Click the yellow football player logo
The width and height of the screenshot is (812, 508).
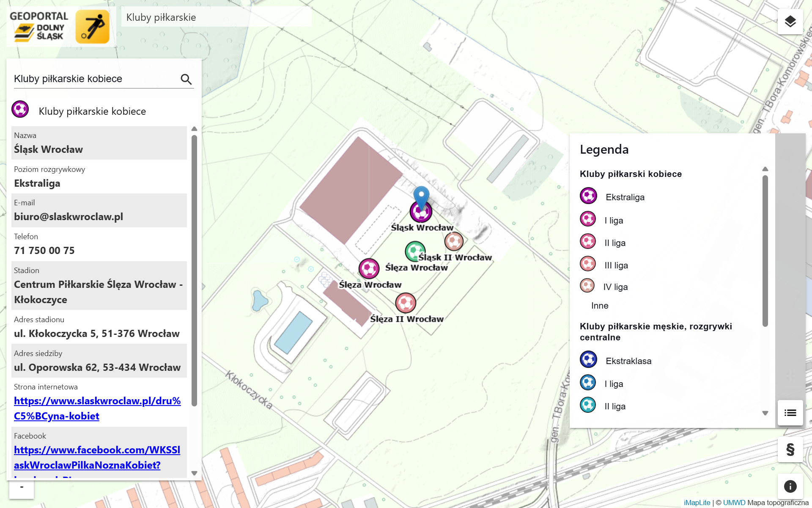coord(92,27)
